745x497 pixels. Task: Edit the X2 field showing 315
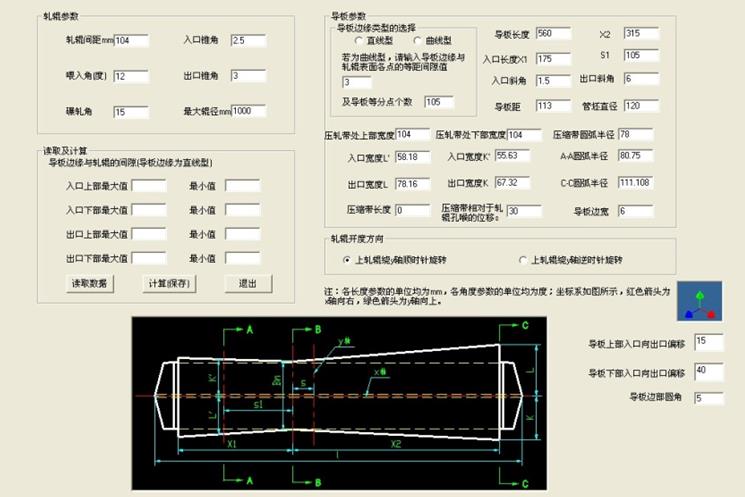641,33
